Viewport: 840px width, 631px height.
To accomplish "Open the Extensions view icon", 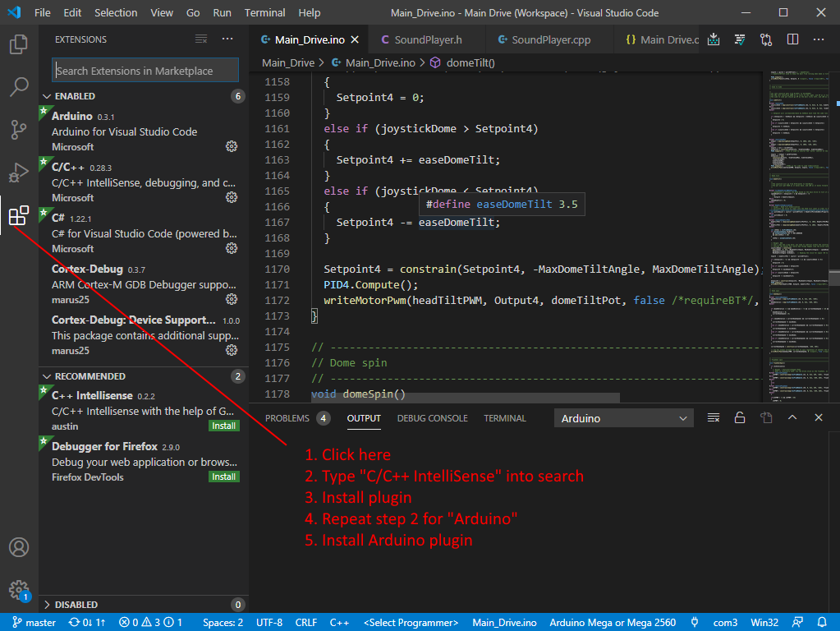I will pyautogui.click(x=19, y=215).
